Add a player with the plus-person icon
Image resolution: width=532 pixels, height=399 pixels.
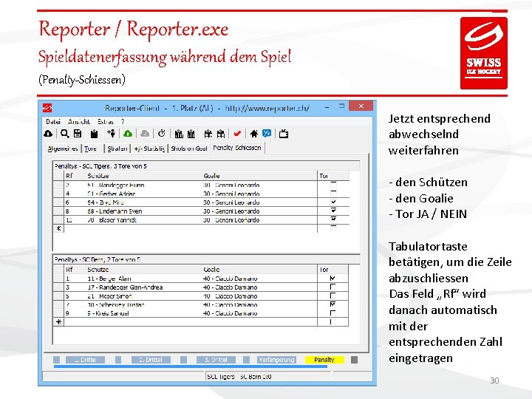(x=111, y=133)
